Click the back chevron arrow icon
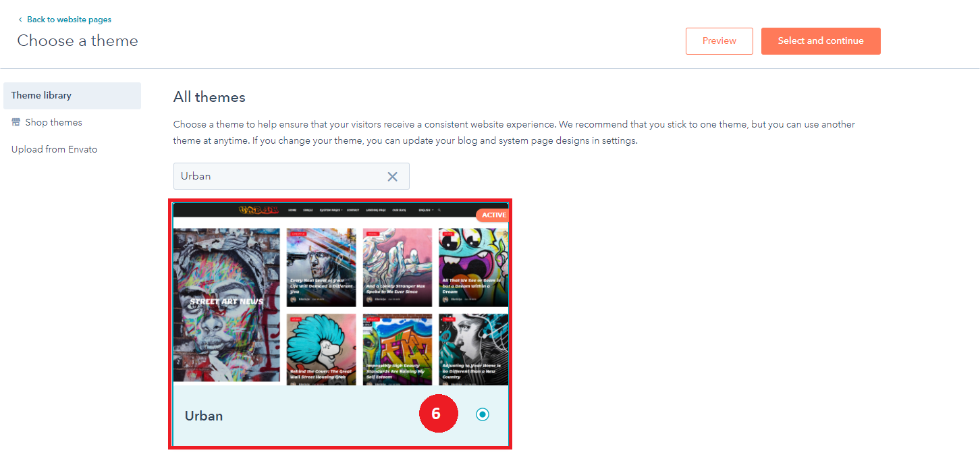 (20, 20)
